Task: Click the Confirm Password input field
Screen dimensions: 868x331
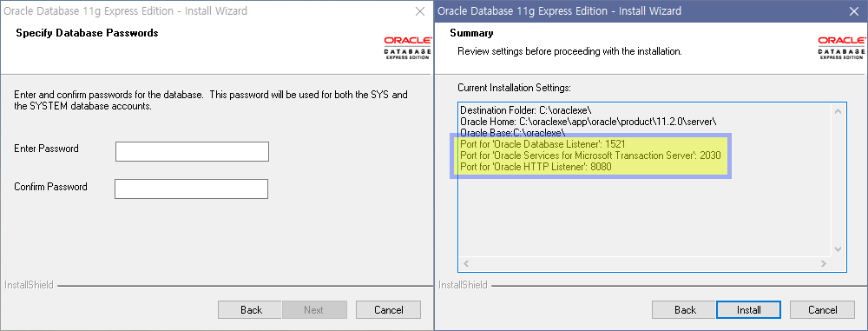Action: pyautogui.click(x=192, y=189)
